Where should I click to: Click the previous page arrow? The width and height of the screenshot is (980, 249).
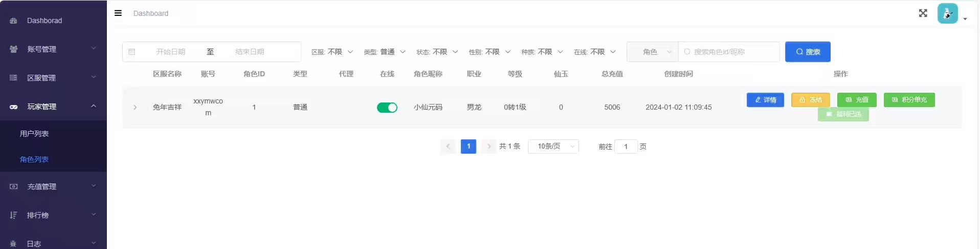point(448,147)
